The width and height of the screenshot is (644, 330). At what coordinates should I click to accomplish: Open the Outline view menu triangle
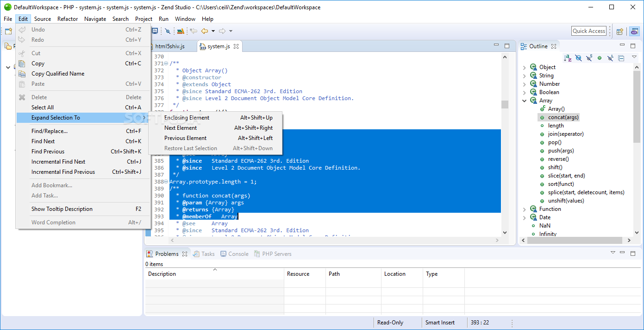634,57
